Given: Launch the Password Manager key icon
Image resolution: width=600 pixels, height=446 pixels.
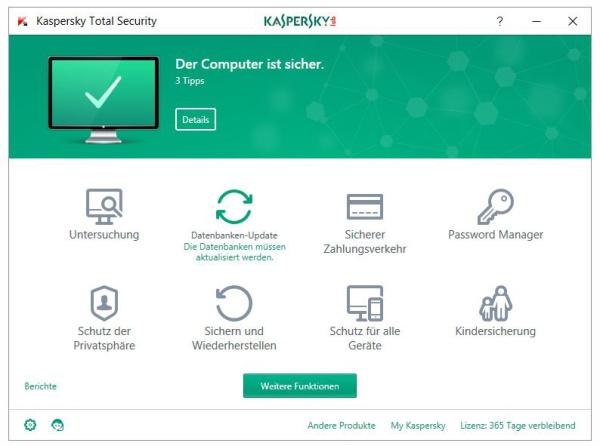Looking at the screenshot, I should pos(496,207).
